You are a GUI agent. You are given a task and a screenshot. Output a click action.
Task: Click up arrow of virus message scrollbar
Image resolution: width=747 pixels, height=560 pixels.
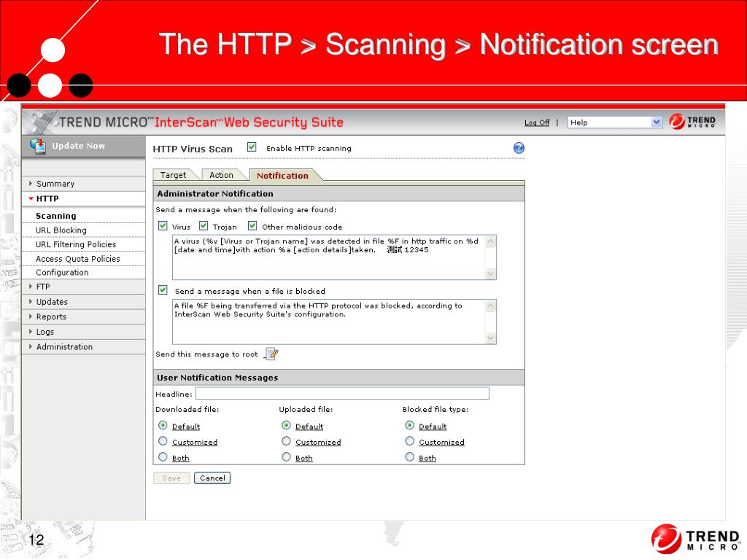[490, 241]
